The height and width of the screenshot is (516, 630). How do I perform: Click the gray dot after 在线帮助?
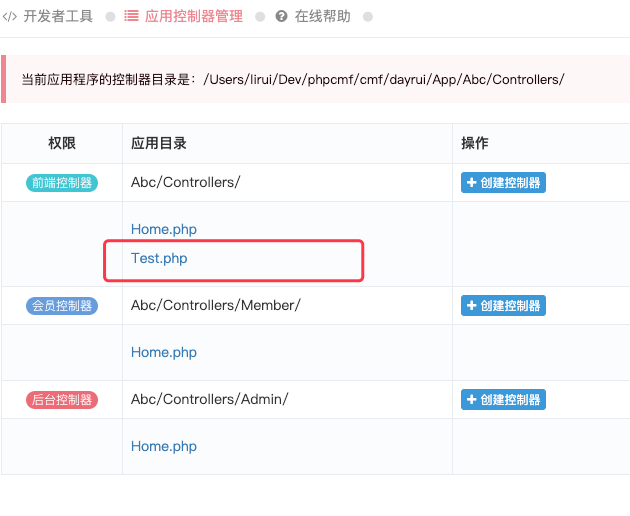(x=368, y=17)
